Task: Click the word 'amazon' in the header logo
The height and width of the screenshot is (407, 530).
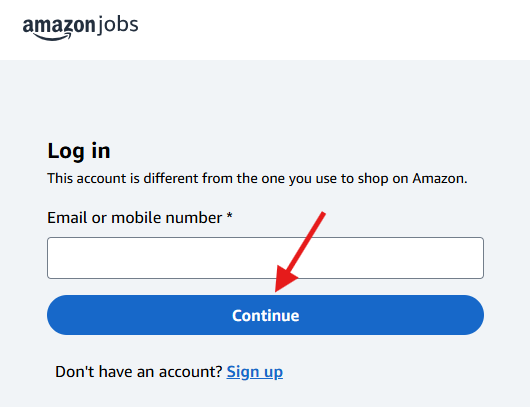Action: 59,25
